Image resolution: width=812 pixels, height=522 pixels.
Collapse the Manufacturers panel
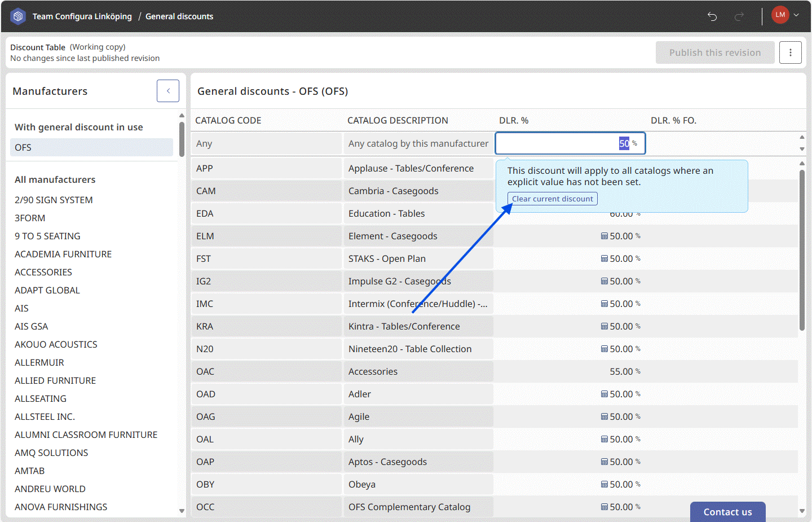coord(168,91)
